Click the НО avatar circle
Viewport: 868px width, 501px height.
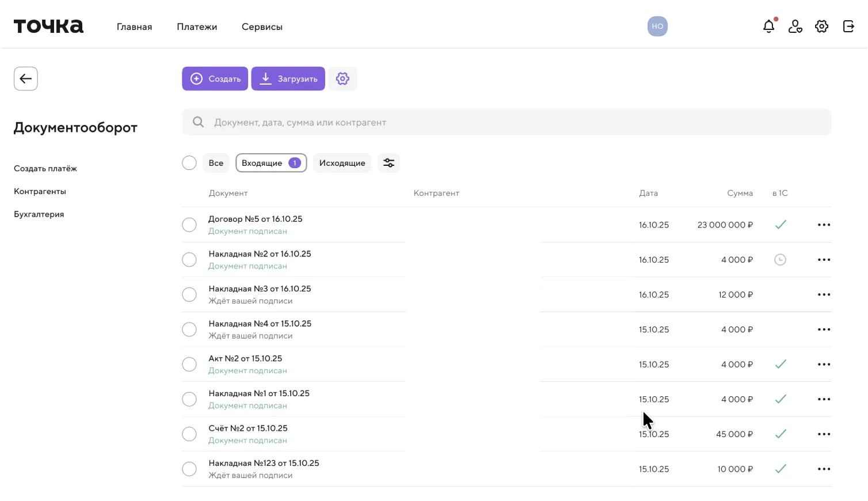657,26
